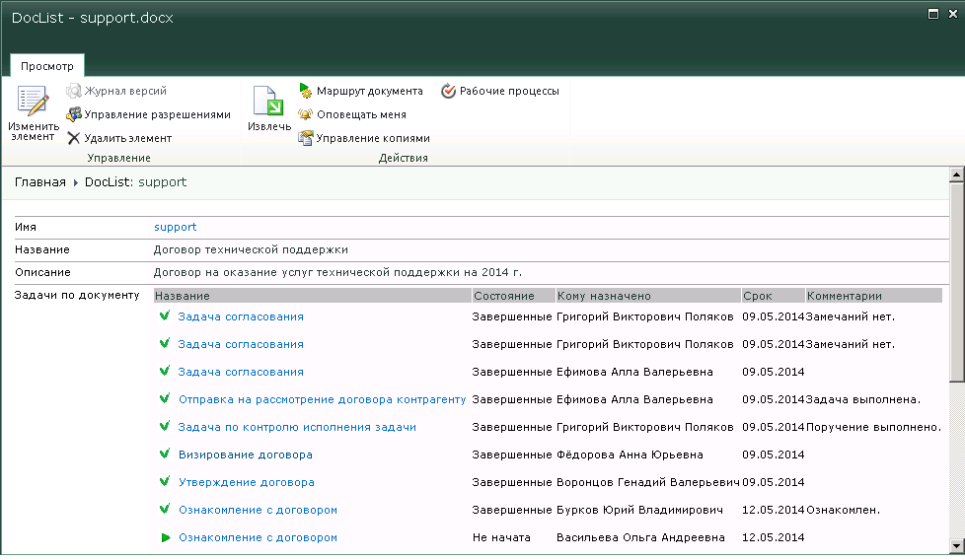Viewport: 965px width, 560px height.
Task: Open Отправка на рассмотрение договора контрагенту
Action: coord(322,399)
